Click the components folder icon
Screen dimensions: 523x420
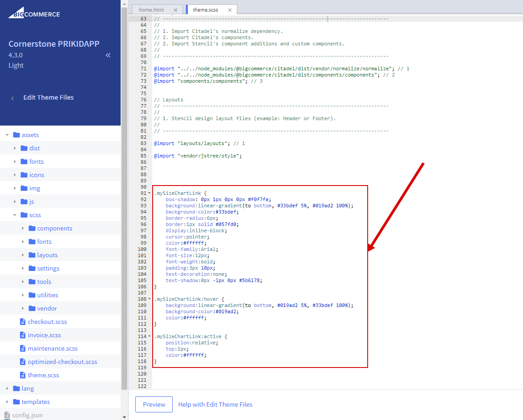tap(32, 228)
